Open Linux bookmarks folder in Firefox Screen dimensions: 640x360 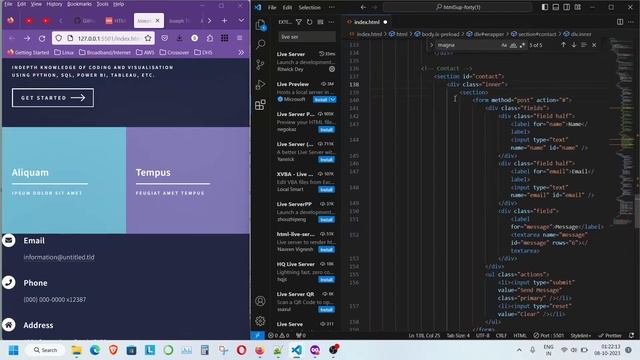click(64, 52)
